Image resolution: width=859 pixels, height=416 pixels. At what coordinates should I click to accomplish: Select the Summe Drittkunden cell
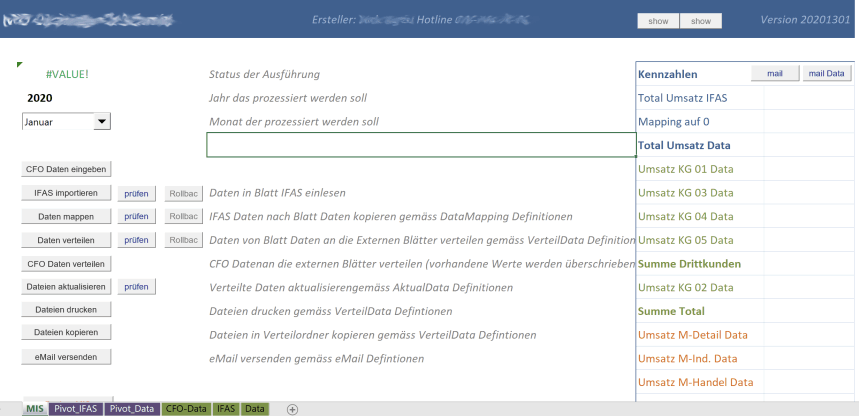pyautogui.click(x=700, y=264)
